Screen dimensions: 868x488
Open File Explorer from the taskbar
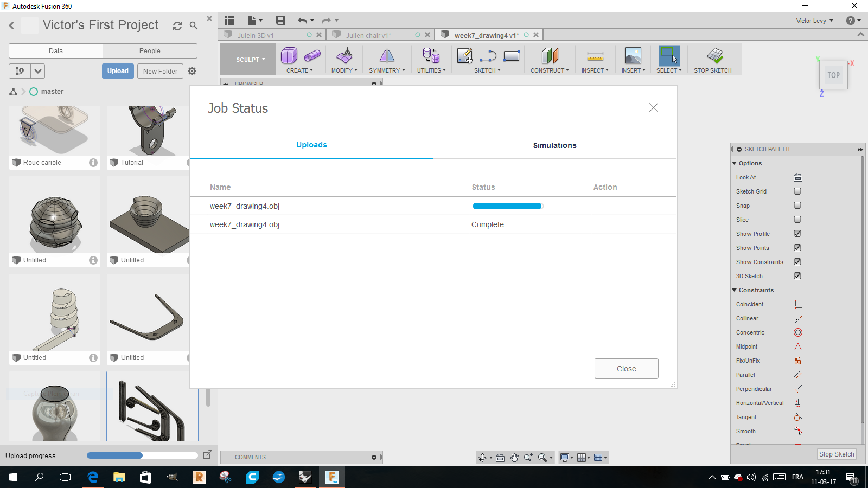pos(119,477)
